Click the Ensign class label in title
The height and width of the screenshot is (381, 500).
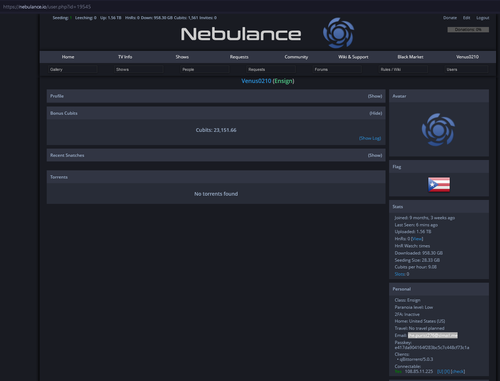click(x=283, y=81)
